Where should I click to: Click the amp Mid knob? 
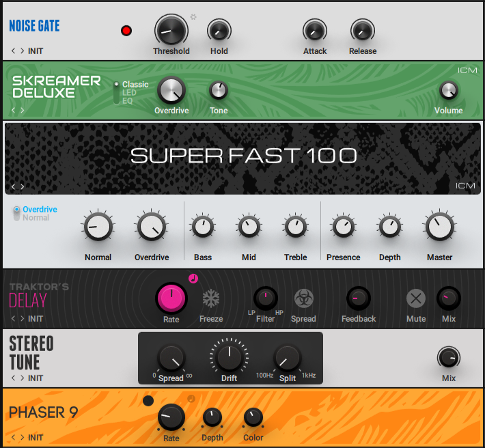pyautogui.click(x=249, y=227)
